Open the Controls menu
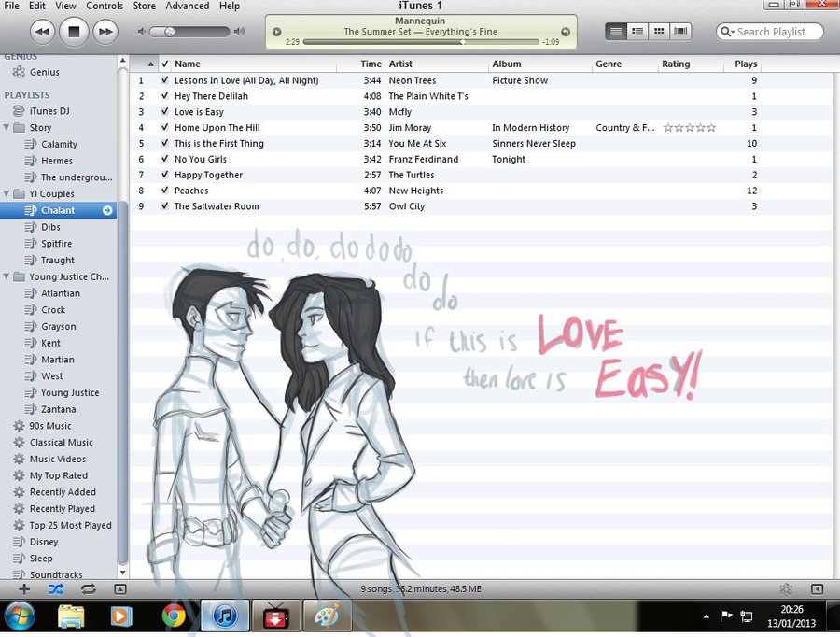Image resolution: width=840 pixels, height=637 pixels. pyautogui.click(x=105, y=6)
